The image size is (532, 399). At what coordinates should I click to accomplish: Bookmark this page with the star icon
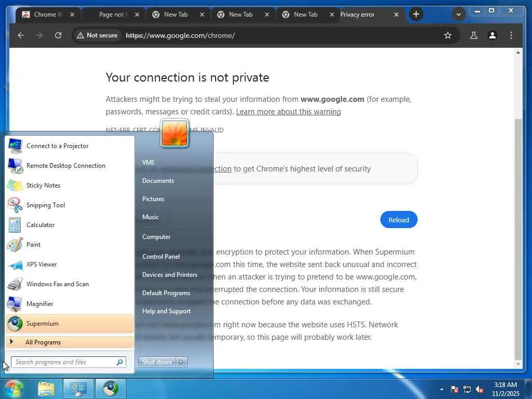(x=447, y=35)
